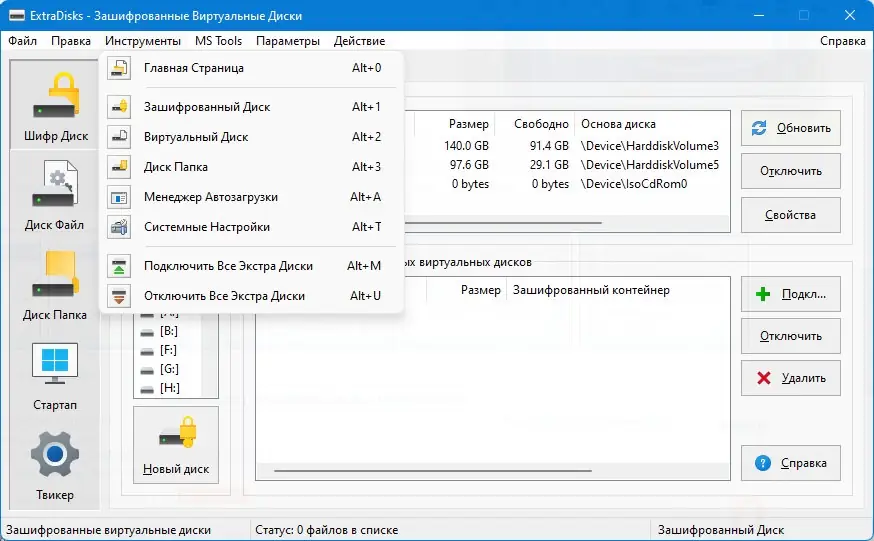Click the Размер column header in lower list
Viewport: 874px width, 541px height.
480,290
